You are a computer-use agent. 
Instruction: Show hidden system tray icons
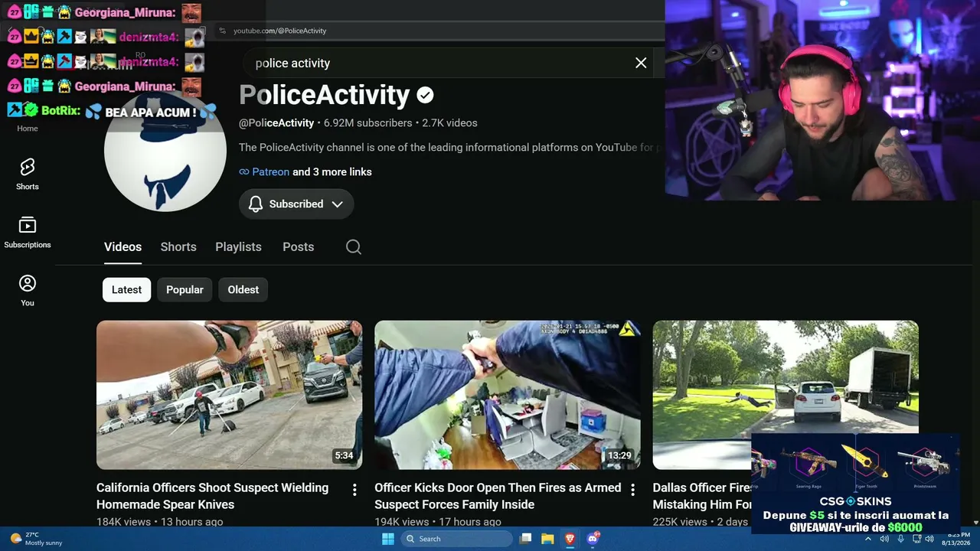(868, 539)
